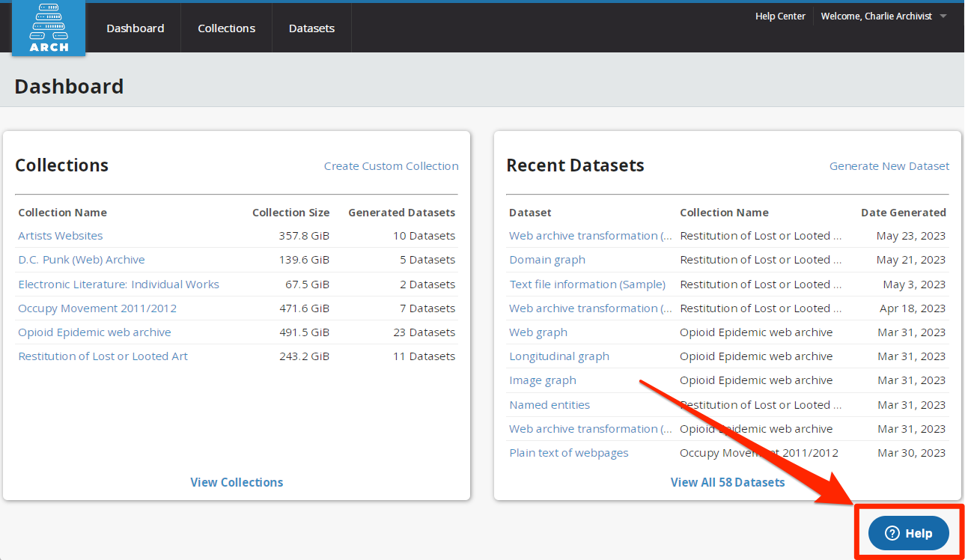Open Plain text of webpages dataset

coord(569,453)
